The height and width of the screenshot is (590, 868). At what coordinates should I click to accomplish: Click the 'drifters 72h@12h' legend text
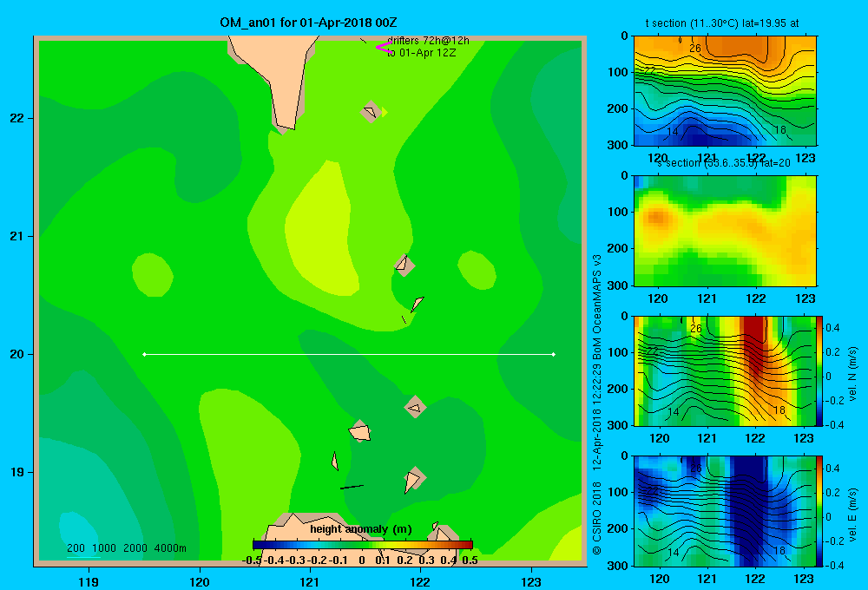428,41
